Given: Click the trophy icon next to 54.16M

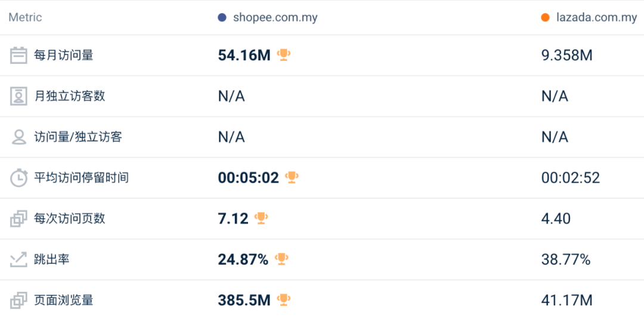Looking at the screenshot, I should (x=284, y=55).
